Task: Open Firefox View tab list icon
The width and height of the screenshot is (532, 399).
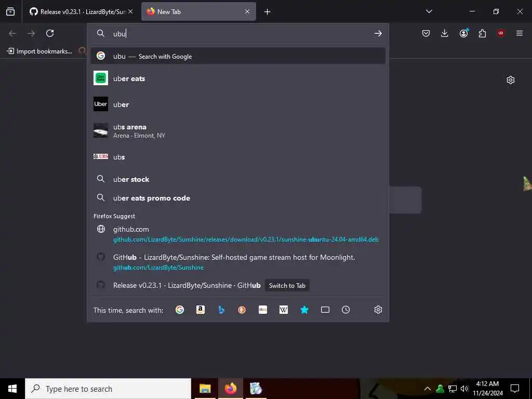Action: (x=10, y=11)
